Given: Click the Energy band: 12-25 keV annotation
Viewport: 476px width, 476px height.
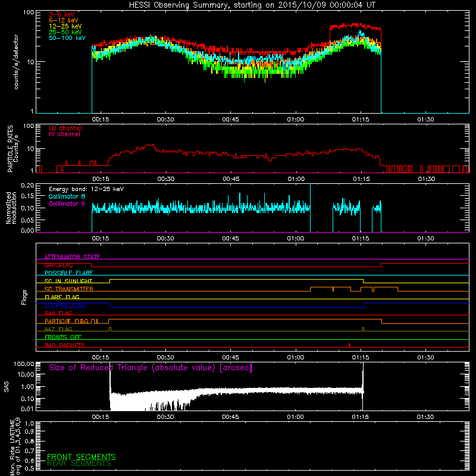Looking at the screenshot, I should point(86,189).
